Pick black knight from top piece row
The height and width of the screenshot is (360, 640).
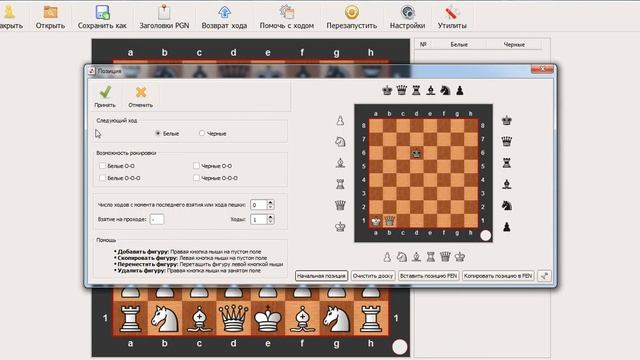pos(445,90)
